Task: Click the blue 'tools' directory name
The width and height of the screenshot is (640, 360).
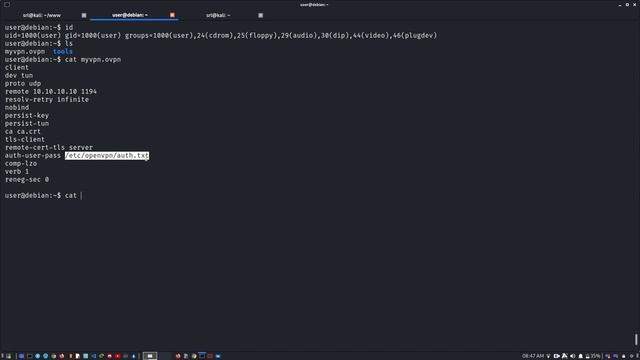Action: tap(62, 51)
